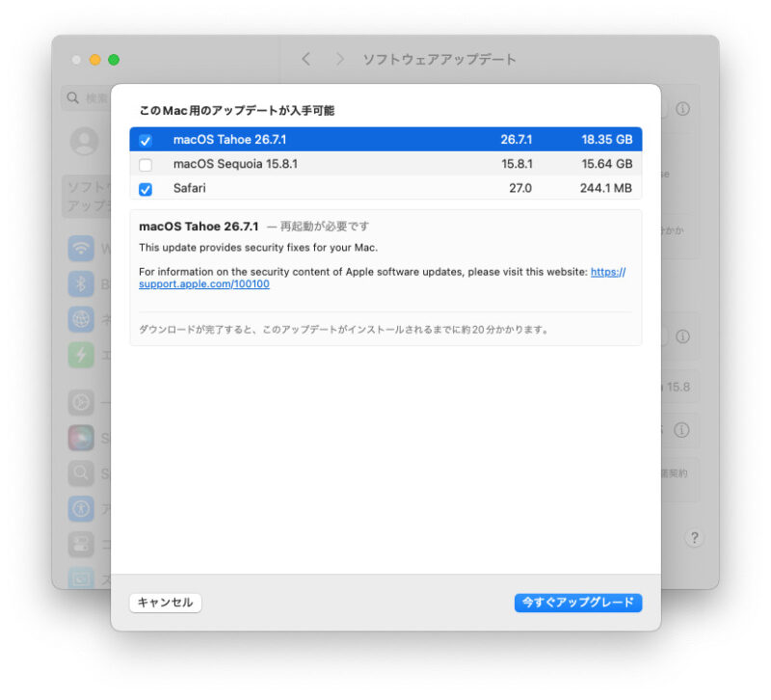This screenshot has height=700, width=771.
Task: Click the middle info icon beside the dialog
Action: 682,337
